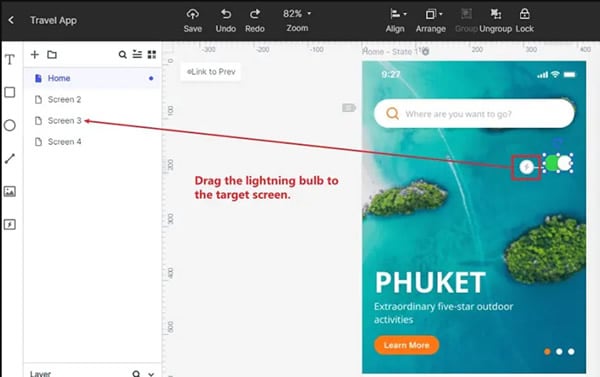
Task: Open Screen 4 in the list
Action: (x=92, y=142)
